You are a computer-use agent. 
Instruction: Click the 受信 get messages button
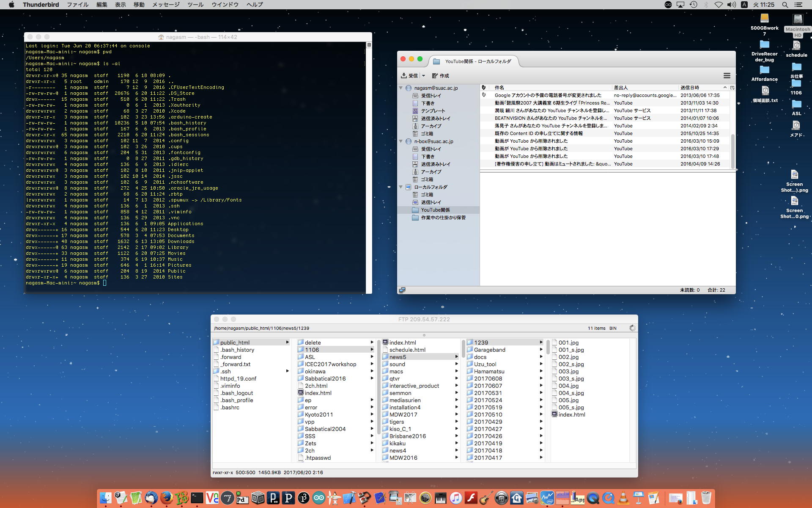(x=409, y=76)
